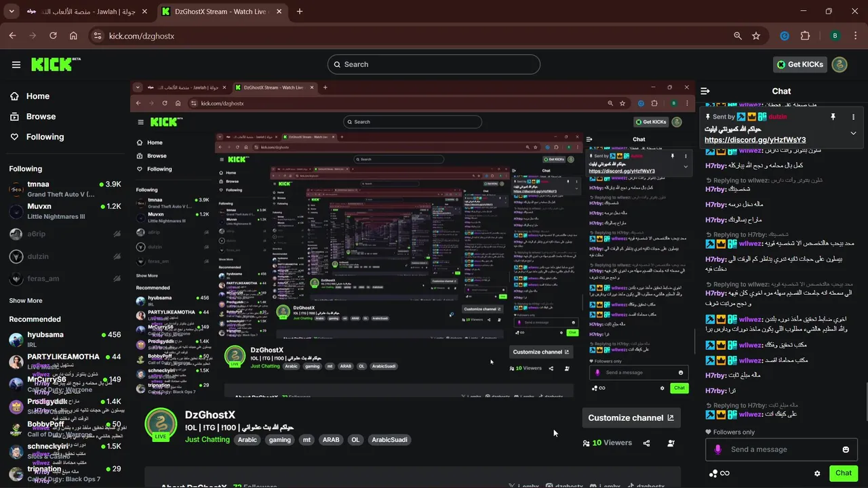Click the address bar URL kick.com/dzghostx
The height and width of the screenshot is (488, 868).
coord(142,36)
